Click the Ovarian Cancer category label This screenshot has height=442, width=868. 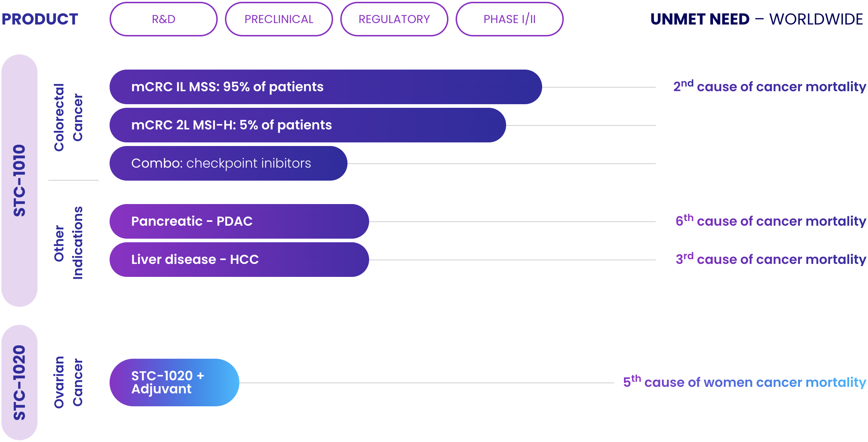[x=68, y=383]
